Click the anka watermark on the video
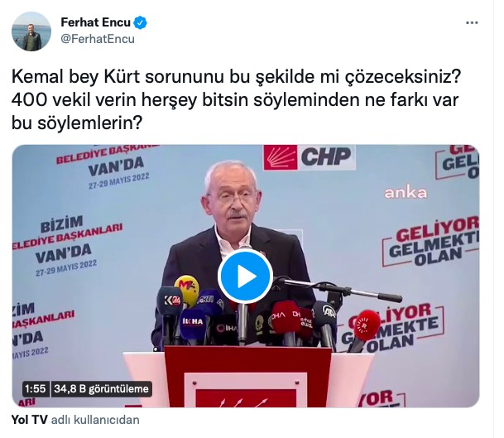Screen dimensions: 504x438 point(406,193)
